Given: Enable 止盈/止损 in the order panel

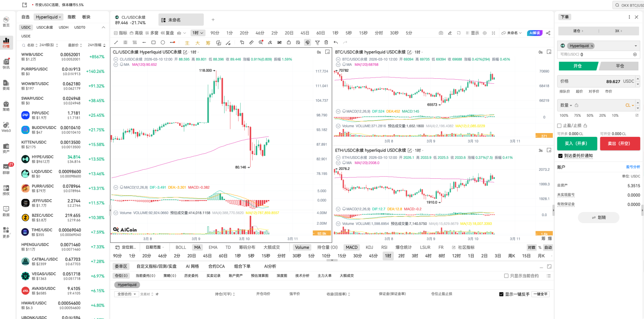Looking at the screenshot, I should [559, 126].
